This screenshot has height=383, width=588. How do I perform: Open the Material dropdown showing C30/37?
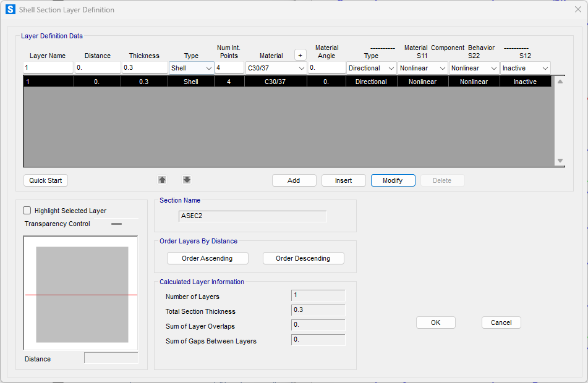(x=301, y=67)
